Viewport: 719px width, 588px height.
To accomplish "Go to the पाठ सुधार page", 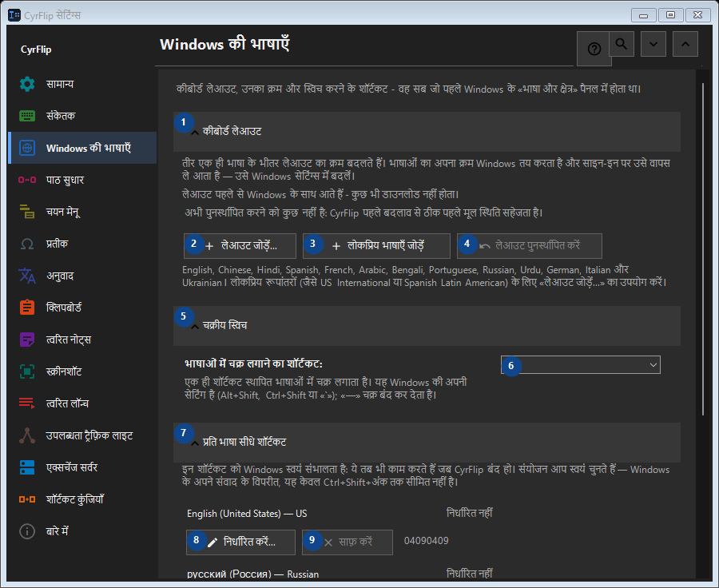I will (x=82, y=180).
